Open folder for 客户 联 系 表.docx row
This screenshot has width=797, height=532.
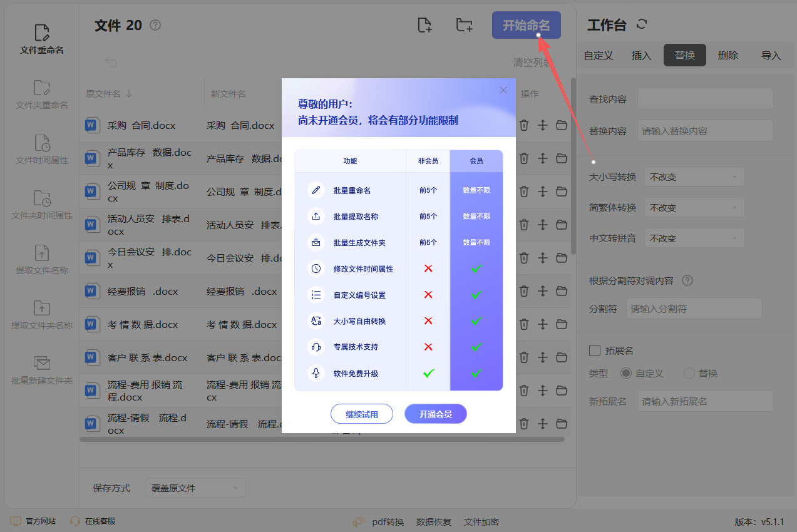[562, 357]
